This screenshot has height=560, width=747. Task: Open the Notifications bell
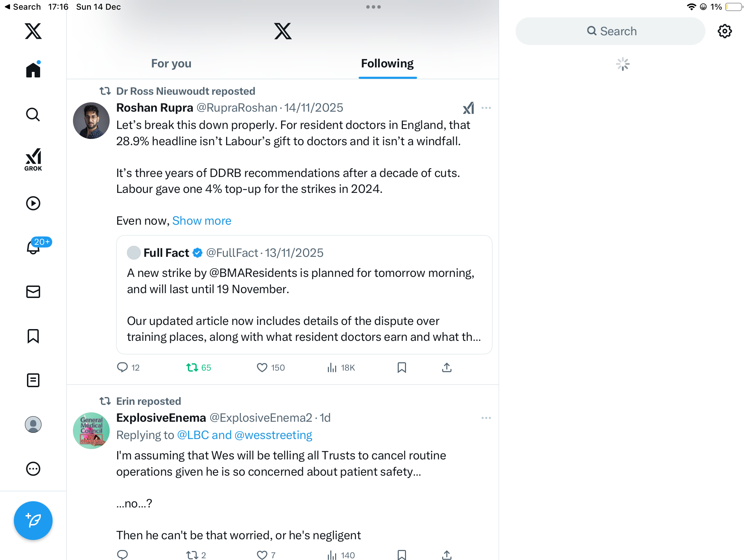(x=33, y=248)
